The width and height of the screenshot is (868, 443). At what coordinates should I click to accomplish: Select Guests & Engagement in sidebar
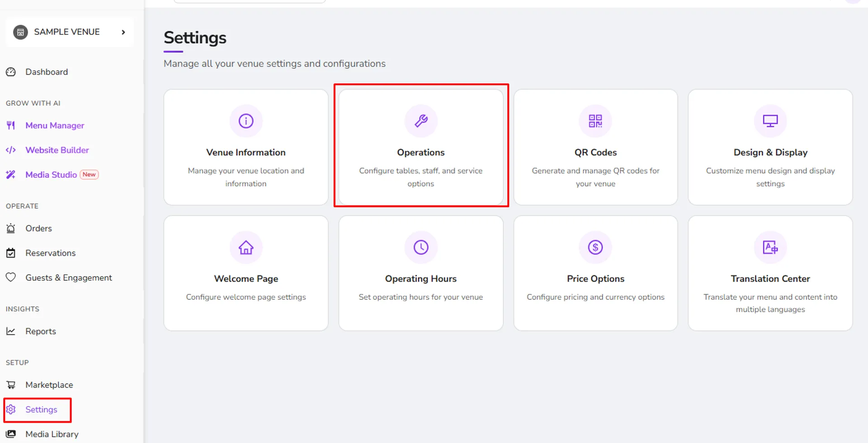coord(69,278)
